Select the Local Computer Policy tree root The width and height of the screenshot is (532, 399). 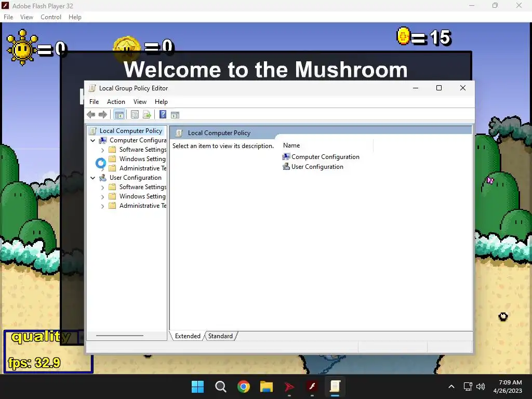(130, 130)
